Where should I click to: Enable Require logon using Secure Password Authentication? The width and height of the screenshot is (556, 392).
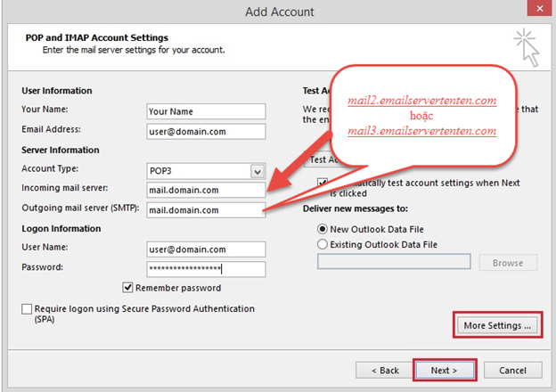click(27, 309)
